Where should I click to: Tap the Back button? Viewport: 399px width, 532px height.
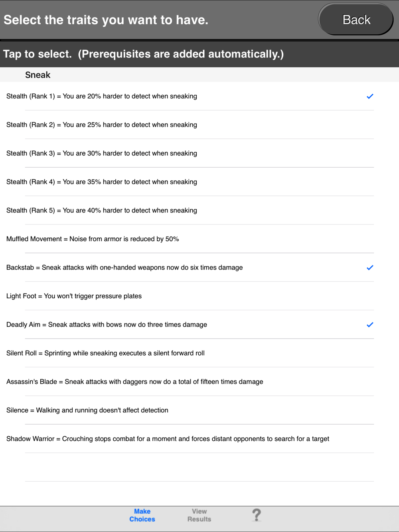click(356, 20)
